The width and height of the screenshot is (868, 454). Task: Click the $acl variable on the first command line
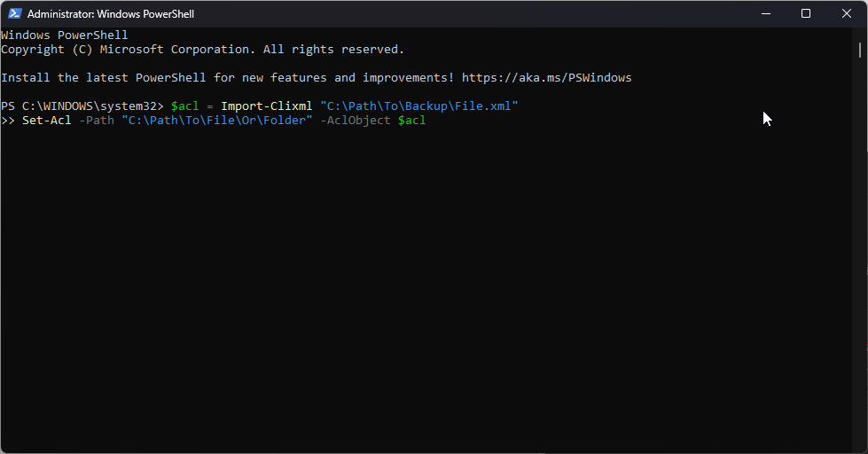point(184,106)
